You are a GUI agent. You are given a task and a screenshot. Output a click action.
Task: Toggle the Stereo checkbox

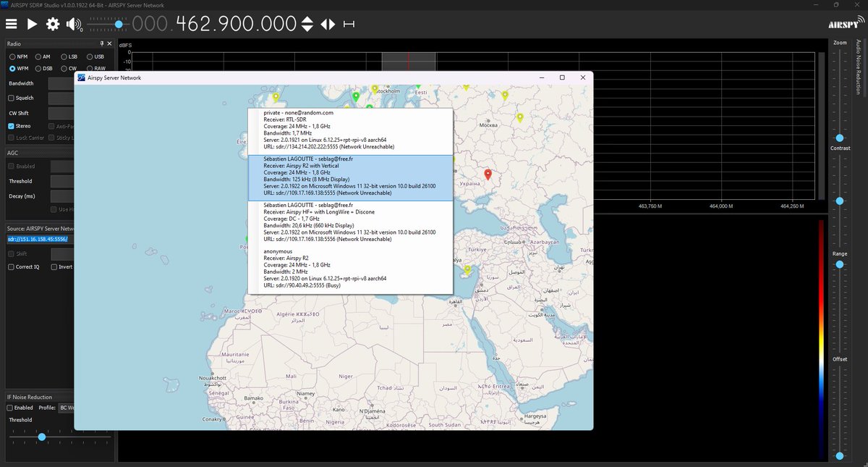11,126
